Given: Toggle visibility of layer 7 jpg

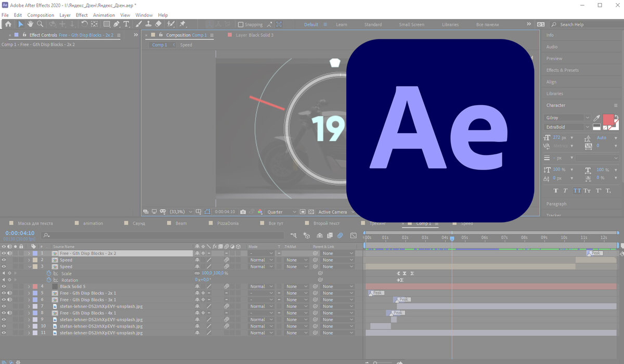Looking at the screenshot, I should 4,307.
